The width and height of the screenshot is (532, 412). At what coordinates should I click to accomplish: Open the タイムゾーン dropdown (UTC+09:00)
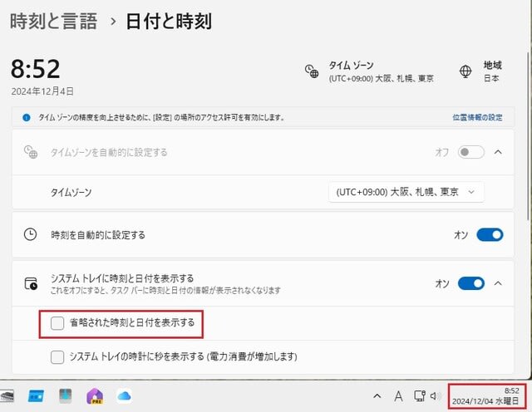406,192
